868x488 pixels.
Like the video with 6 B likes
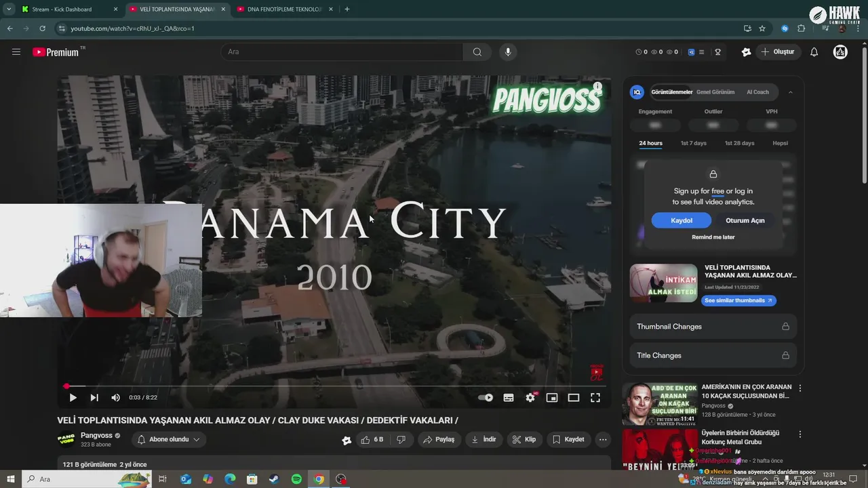click(372, 440)
